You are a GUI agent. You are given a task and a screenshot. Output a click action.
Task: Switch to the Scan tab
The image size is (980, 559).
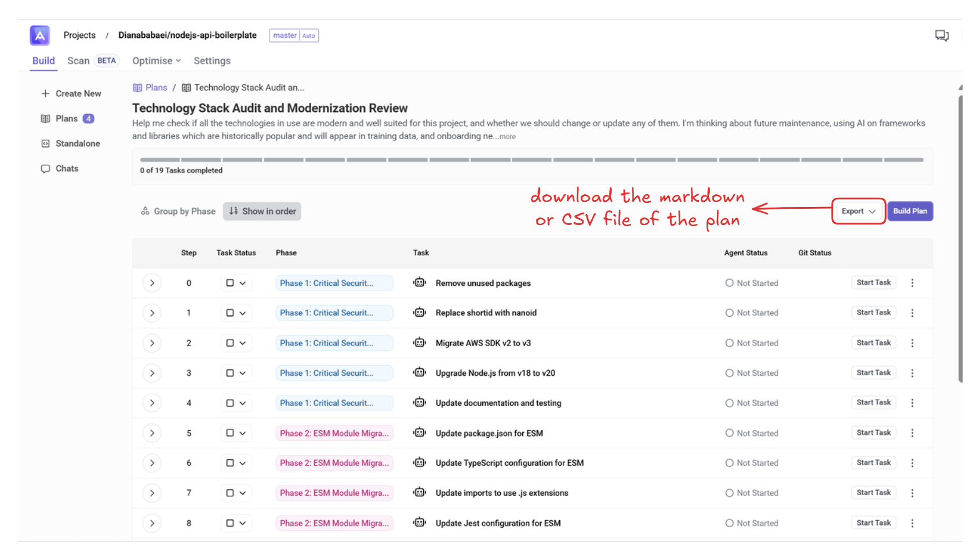[78, 61]
